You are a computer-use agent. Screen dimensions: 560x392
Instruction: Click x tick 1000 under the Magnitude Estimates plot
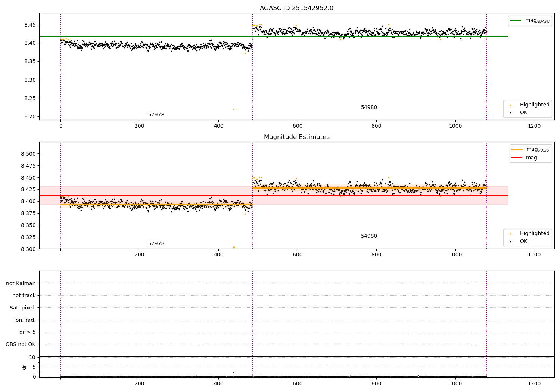click(455, 255)
